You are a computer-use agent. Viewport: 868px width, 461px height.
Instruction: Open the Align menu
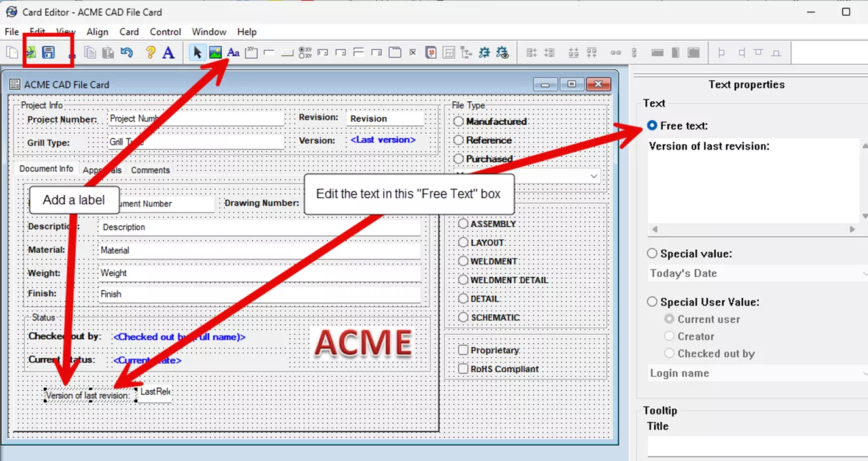point(97,31)
